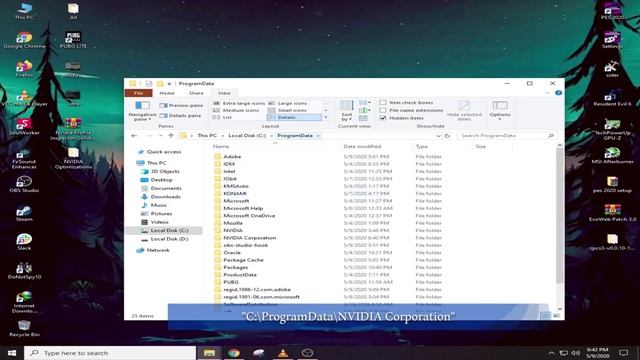Select the Package Cache folder
The width and height of the screenshot is (640, 360).
pos(243,260)
